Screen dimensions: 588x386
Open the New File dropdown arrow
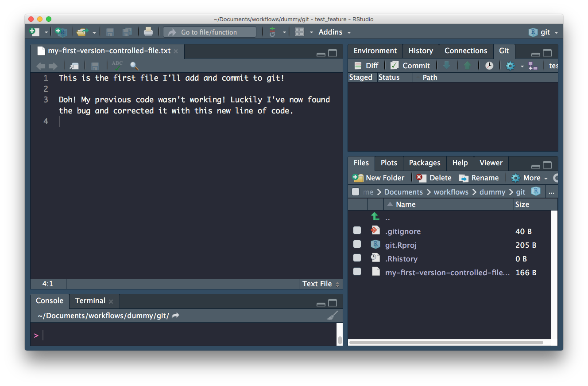pos(46,32)
